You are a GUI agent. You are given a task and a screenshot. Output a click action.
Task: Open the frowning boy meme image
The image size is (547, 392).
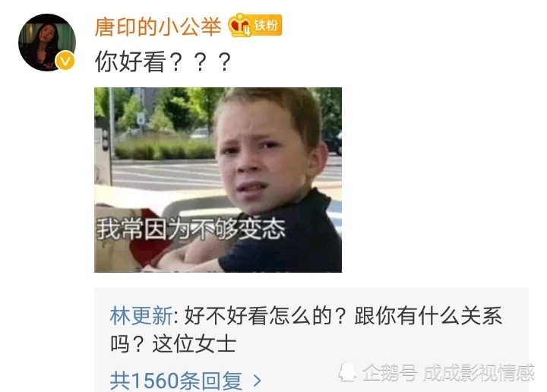pos(218,180)
